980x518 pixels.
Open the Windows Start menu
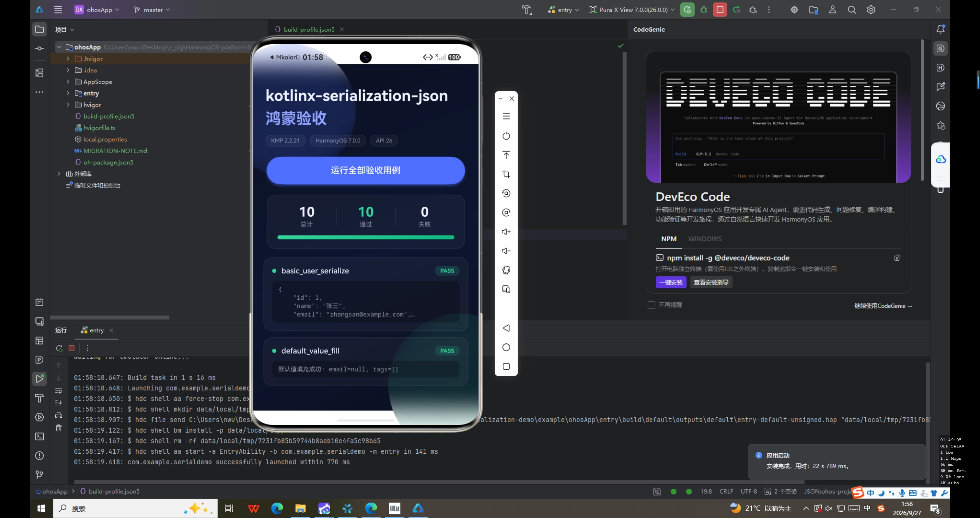(x=41, y=509)
